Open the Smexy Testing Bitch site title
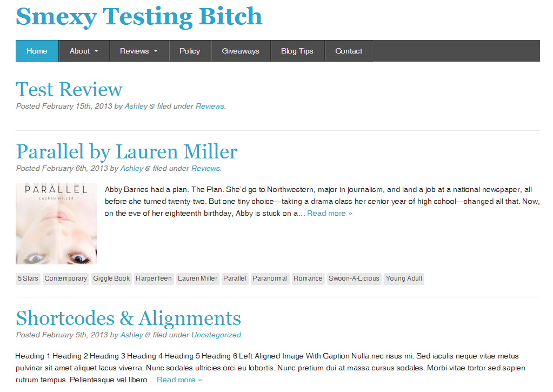Screen dimensions: 553x392 pyautogui.click(x=139, y=16)
